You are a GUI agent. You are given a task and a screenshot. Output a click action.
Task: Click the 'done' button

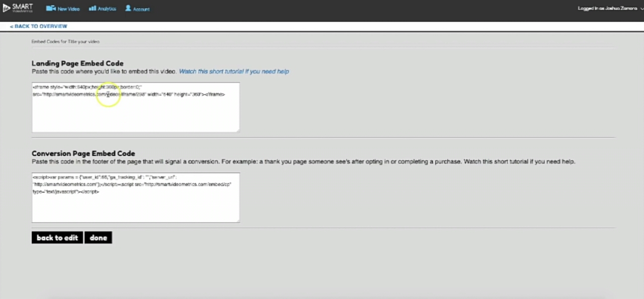click(x=98, y=238)
